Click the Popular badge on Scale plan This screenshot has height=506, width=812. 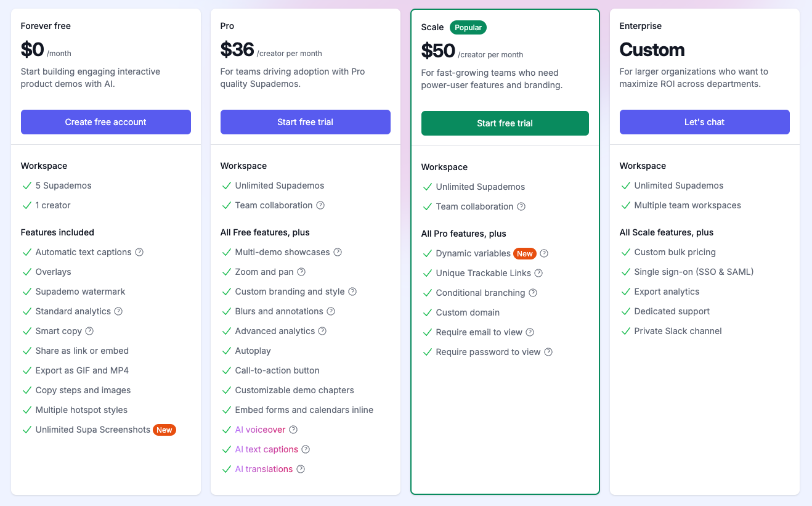click(x=468, y=27)
